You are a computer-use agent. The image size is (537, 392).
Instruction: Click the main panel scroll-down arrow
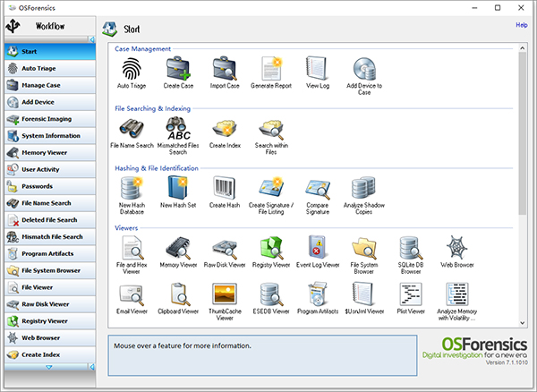pos(523,322)
